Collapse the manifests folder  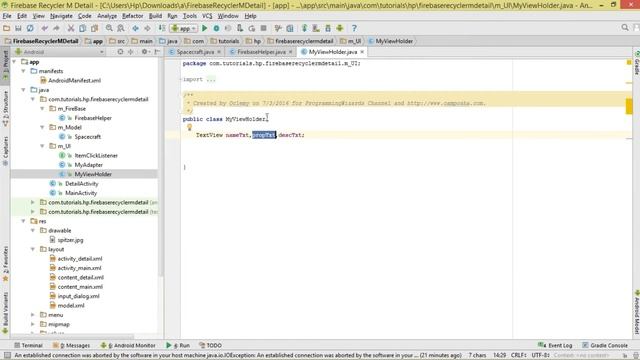pos(24,71)
